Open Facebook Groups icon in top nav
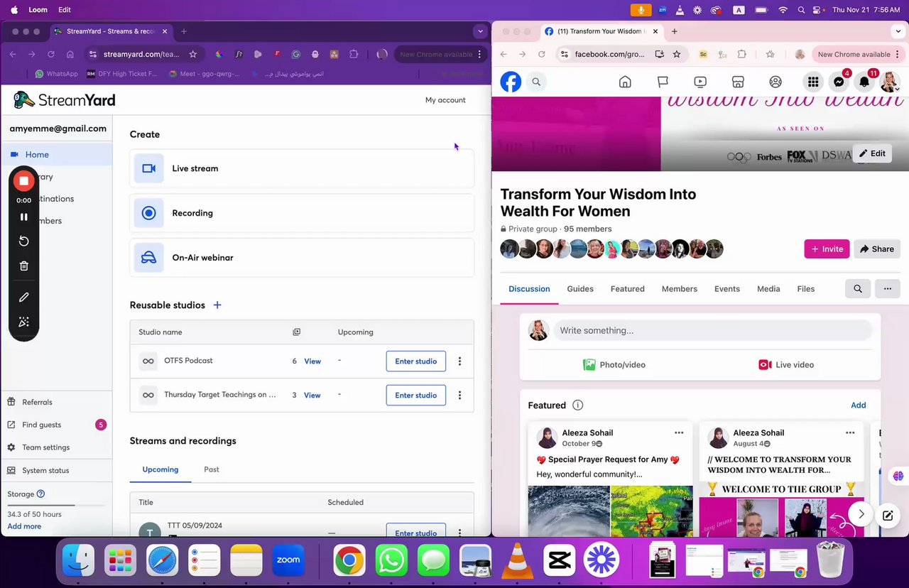Viewport: 909px width, 588px height. pos(775,82)
